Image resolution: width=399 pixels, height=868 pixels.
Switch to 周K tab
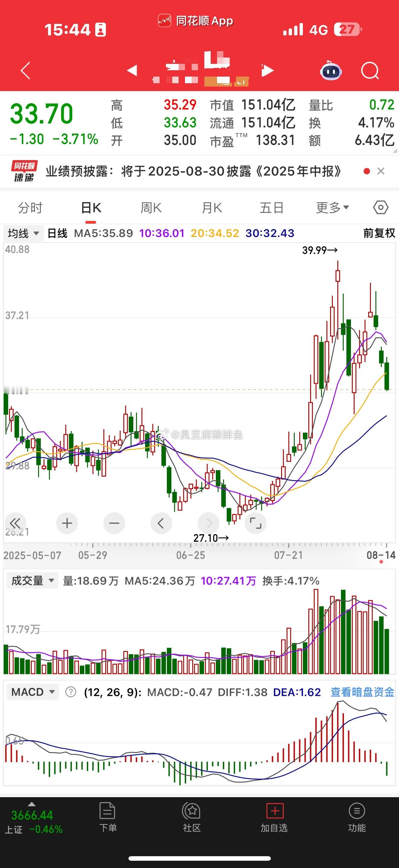click(x=151, y=208)
